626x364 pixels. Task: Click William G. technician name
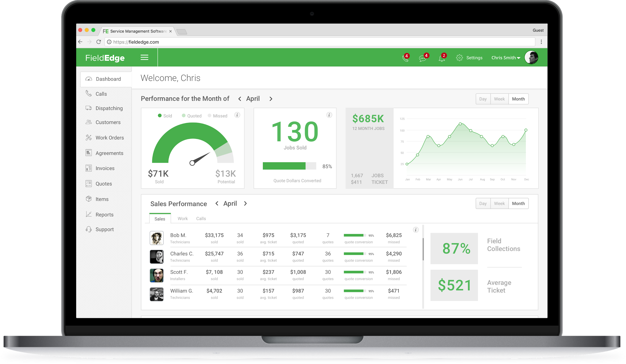tap(182, 291)
